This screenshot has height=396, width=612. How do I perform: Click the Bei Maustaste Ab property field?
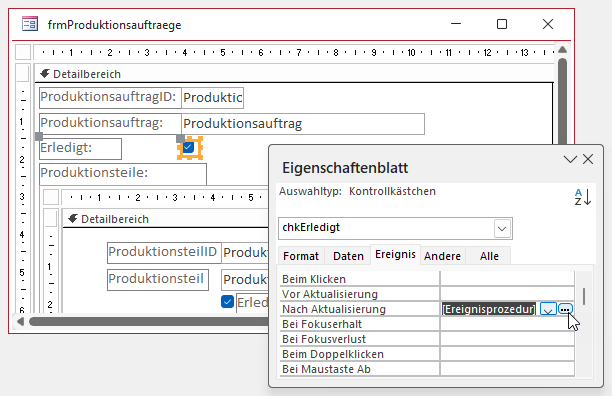[507, 369]
